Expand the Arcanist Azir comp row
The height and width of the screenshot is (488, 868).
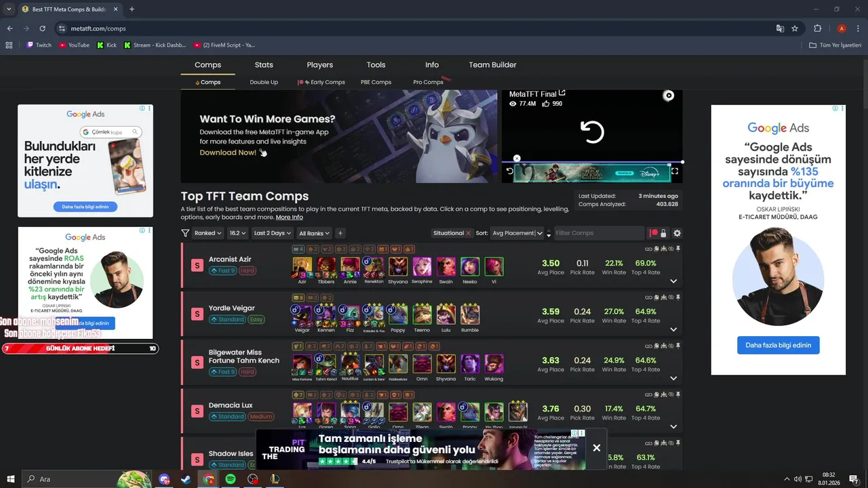[673, 281]
